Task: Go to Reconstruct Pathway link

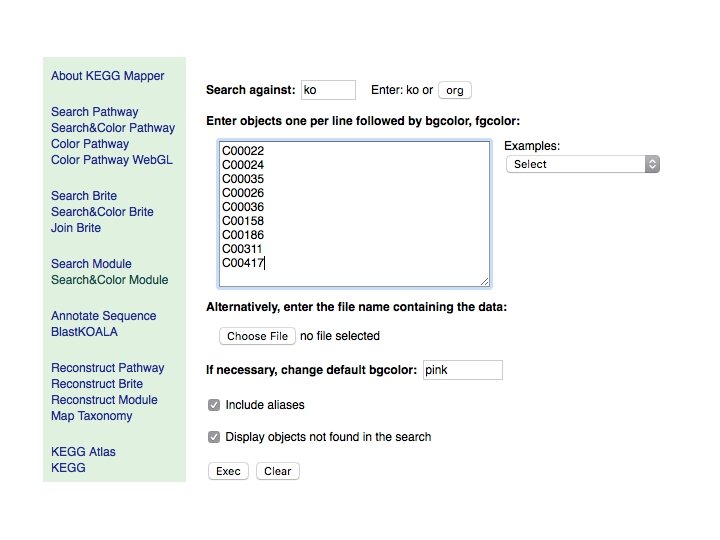Action: pyautogui.click(x=108, y=368)
